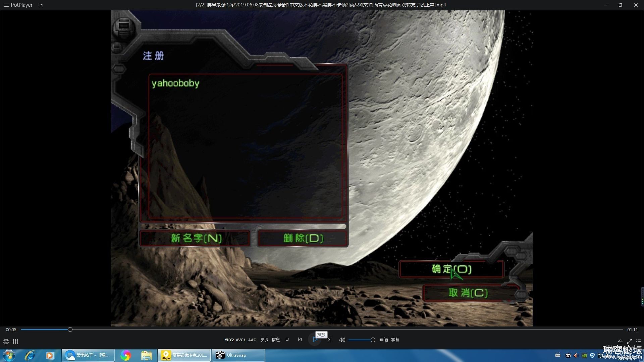The width and height of the screenshot is (644, 362).
Task: Click the 删除(D) button in video
Action: tap(303, 238)
